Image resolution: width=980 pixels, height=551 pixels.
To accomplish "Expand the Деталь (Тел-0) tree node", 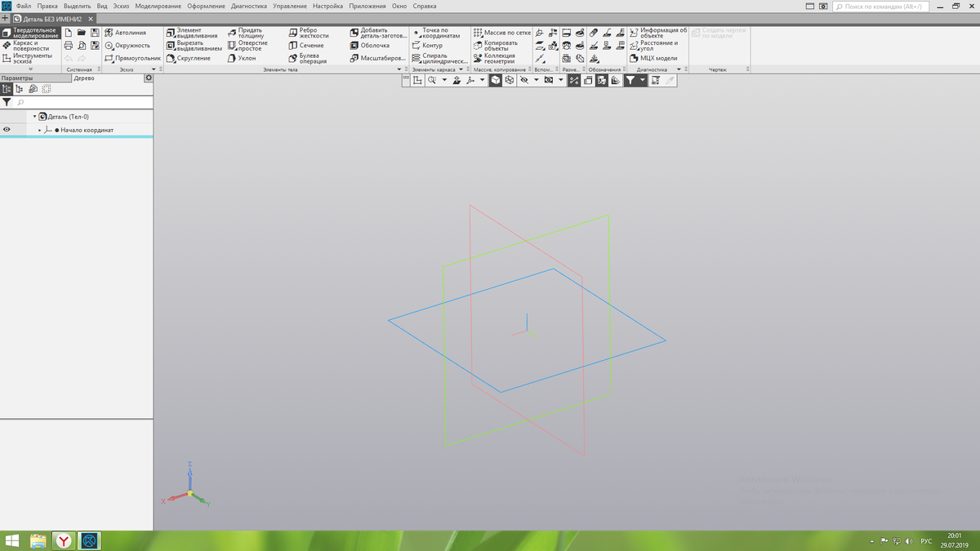I will (x=34, y=117).
